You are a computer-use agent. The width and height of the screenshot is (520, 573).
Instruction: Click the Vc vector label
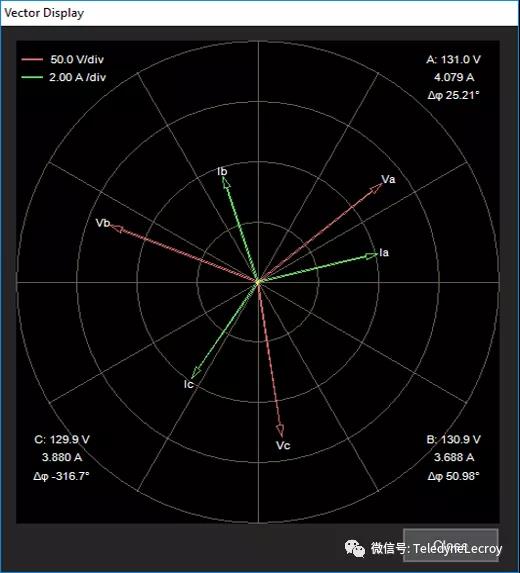point(283,445)
